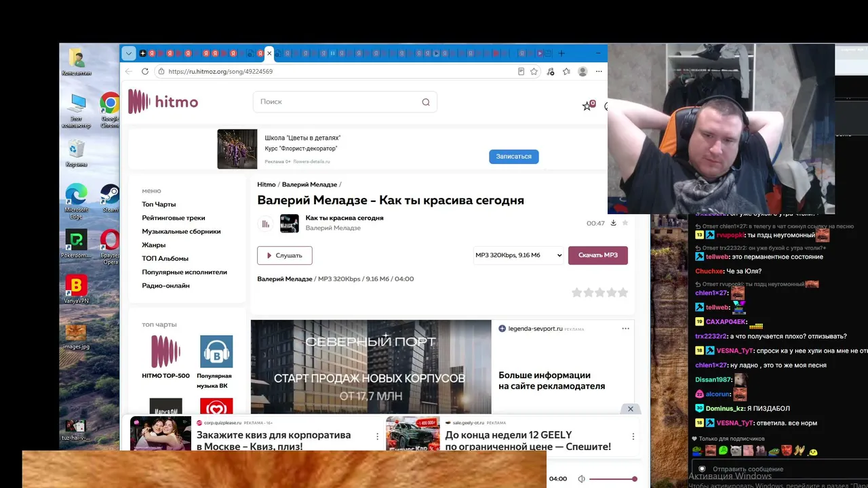The width and height of the screenshot is (868, 488).
Task: Click the three-dot menu on the Geely ad
Action: click(633, 436)
